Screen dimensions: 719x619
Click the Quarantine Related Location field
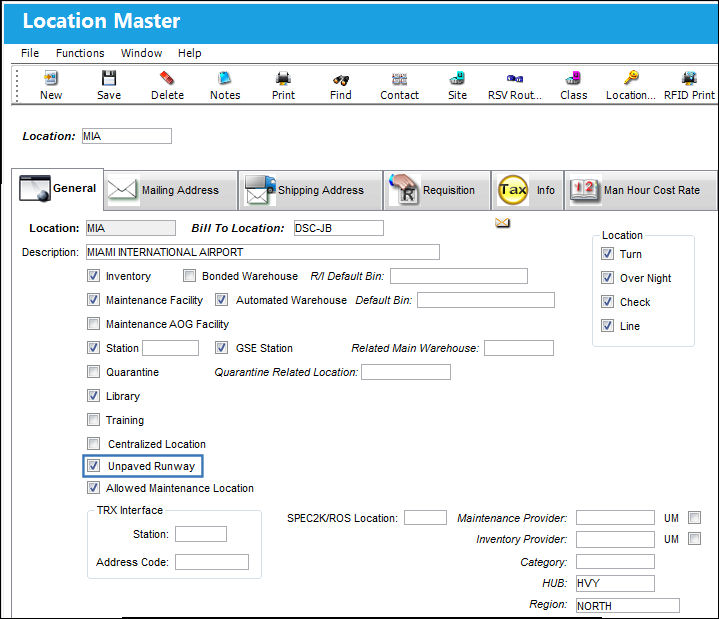[x=406, y=372]
